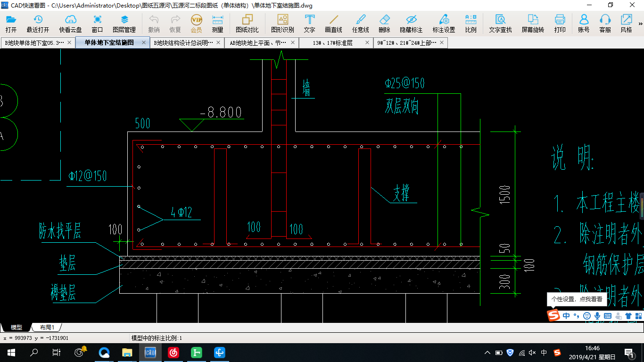Undo with the 撤销 button
Viewport: 644px width, 362px height.
coord(154,24)
